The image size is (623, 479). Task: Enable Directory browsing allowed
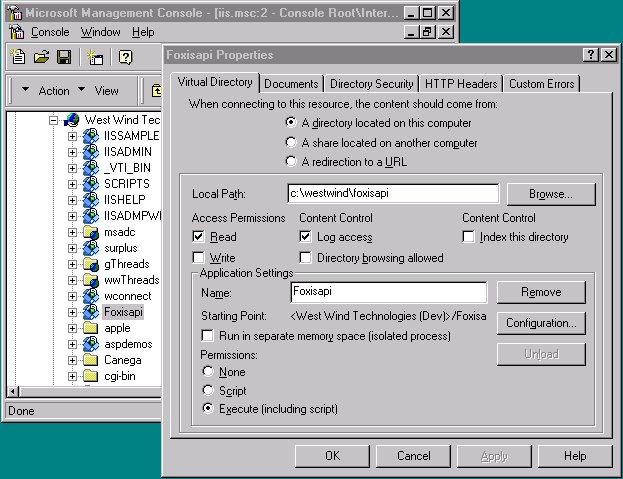(305, 257)
